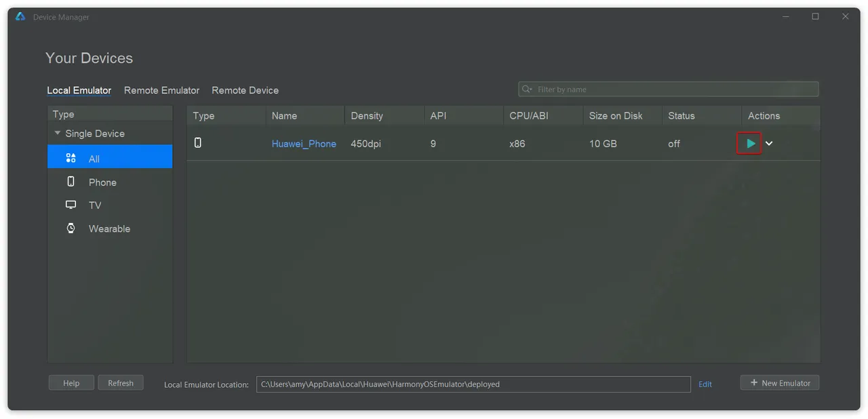The height and width of the screenshot is (419, 868).
Task: Click the Refresh button
Action: (121, 383)
